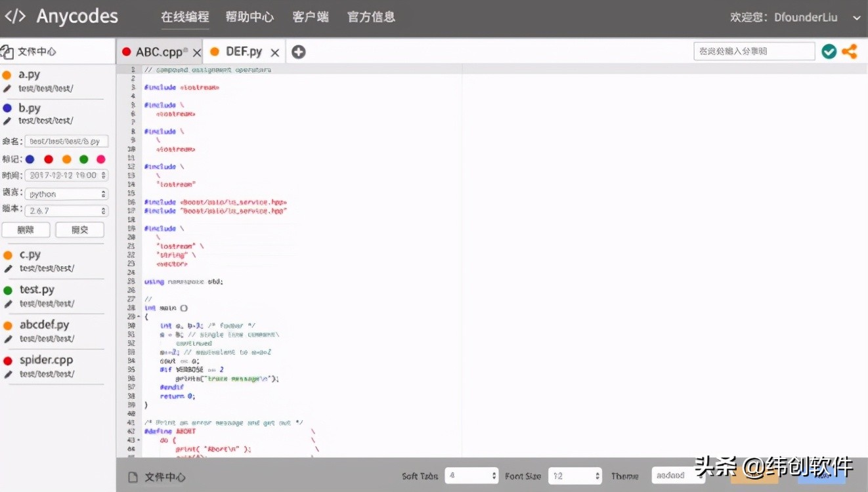Switch to the DEF.py tab
Viewport: 868px width, 492px height.
(x=244, y=52)
